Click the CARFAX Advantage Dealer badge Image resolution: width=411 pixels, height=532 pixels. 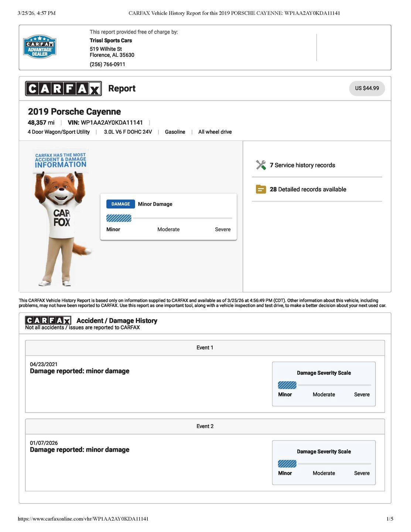pos(40,47)
